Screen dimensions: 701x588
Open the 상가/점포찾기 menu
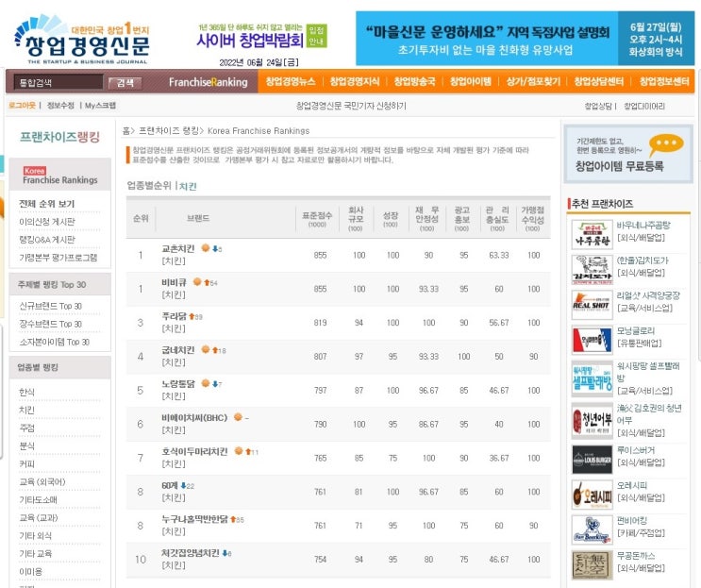tap(533, 81)
